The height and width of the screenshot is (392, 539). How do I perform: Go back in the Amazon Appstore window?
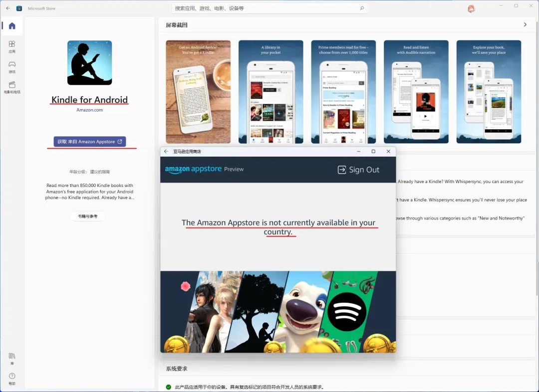[166, 151]
